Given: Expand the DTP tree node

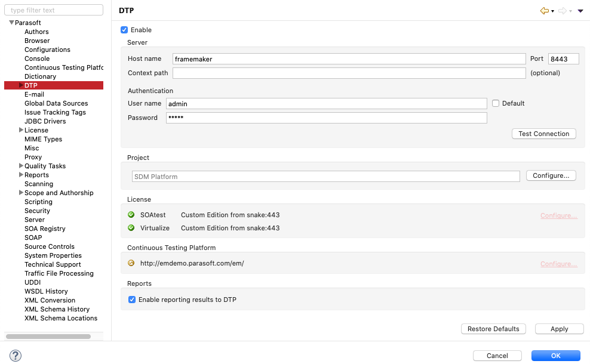Looking at the screenshot, I should pyautogui.click(x=21, y=85).
